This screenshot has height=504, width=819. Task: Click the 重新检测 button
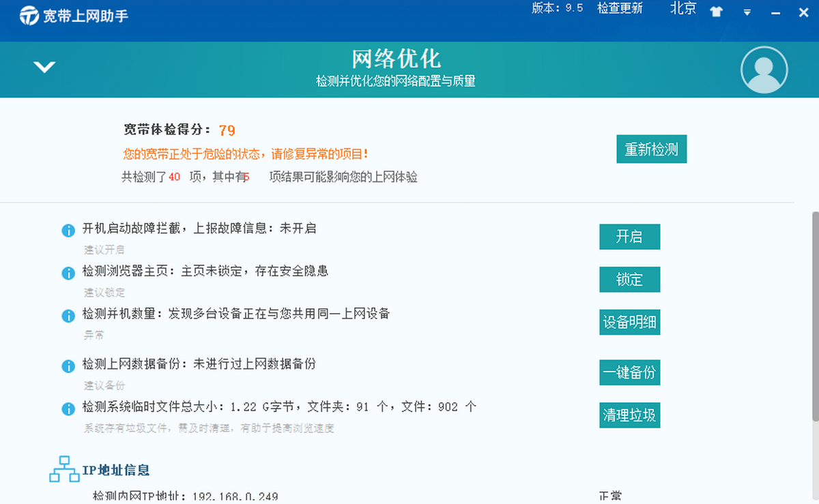[651, 149]
